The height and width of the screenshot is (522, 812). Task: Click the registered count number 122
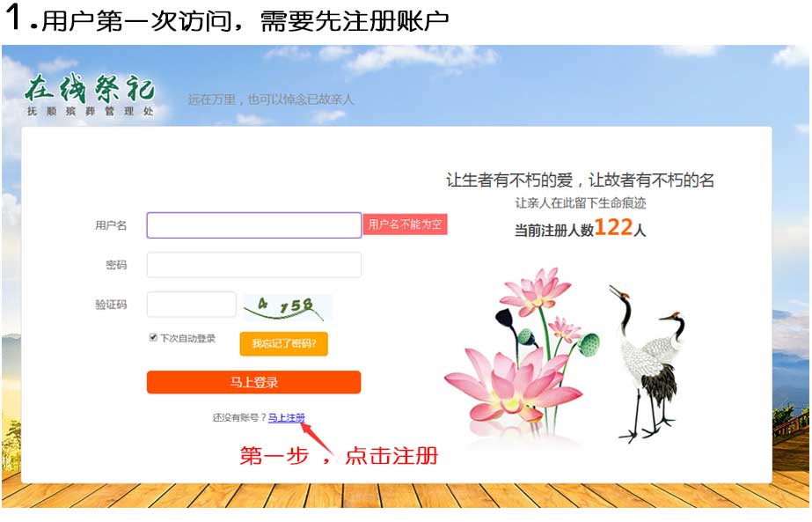614,227
